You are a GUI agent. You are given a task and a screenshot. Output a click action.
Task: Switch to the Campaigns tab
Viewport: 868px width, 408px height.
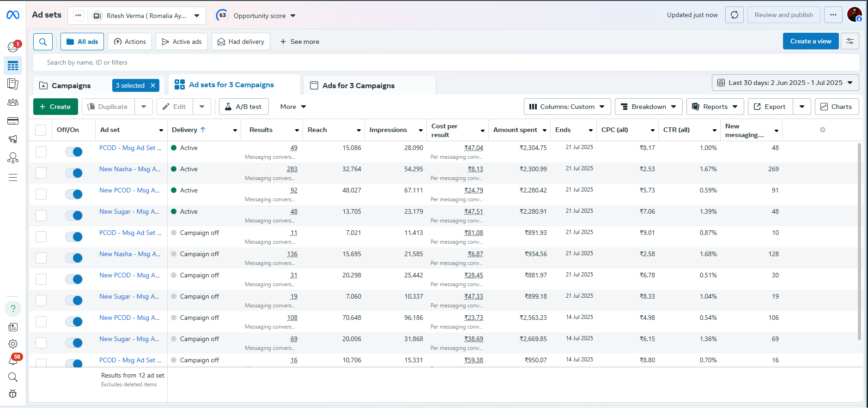[x=71, y=85]
